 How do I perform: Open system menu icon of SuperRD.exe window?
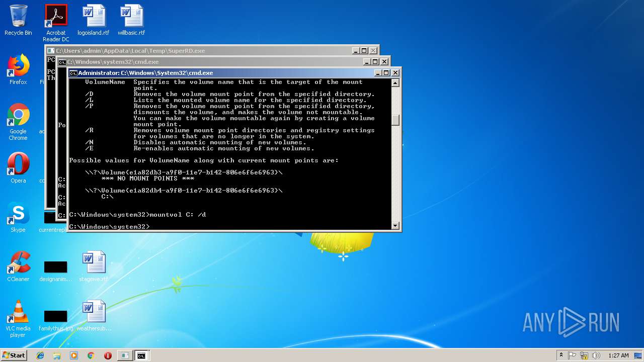51,51
